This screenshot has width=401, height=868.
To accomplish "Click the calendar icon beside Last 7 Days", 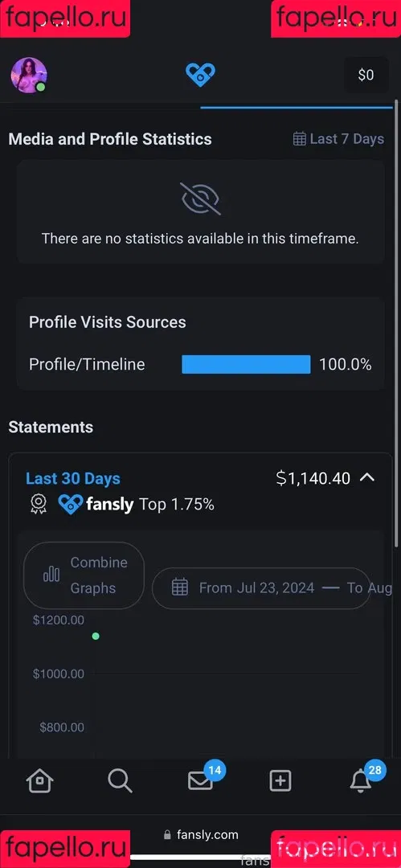I will pos(299,139).
